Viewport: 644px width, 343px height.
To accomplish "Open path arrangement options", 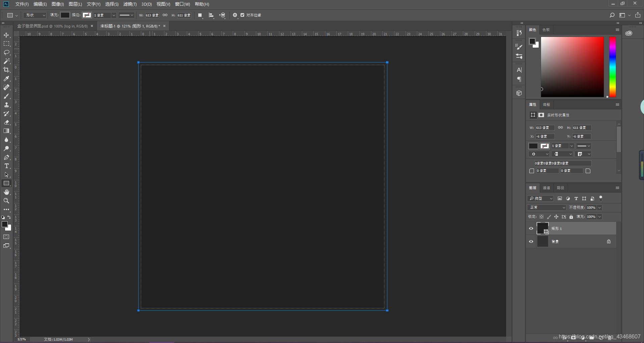I will [x=222, y=15].
